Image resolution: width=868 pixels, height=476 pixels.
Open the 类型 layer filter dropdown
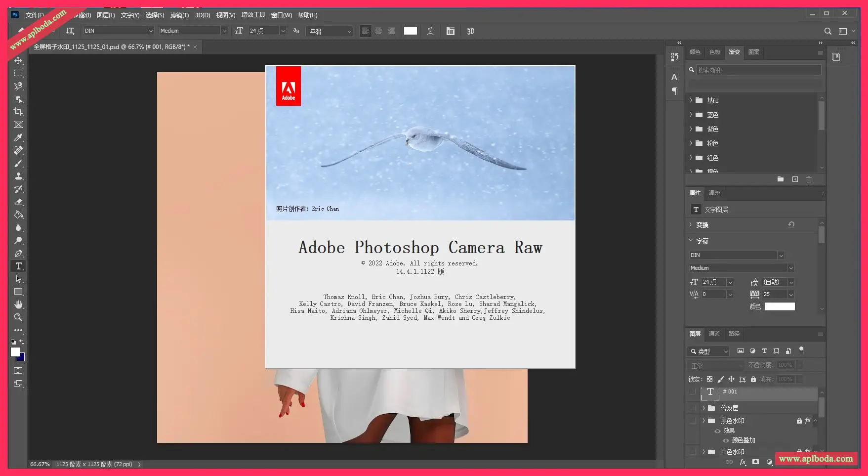[708, 351]
